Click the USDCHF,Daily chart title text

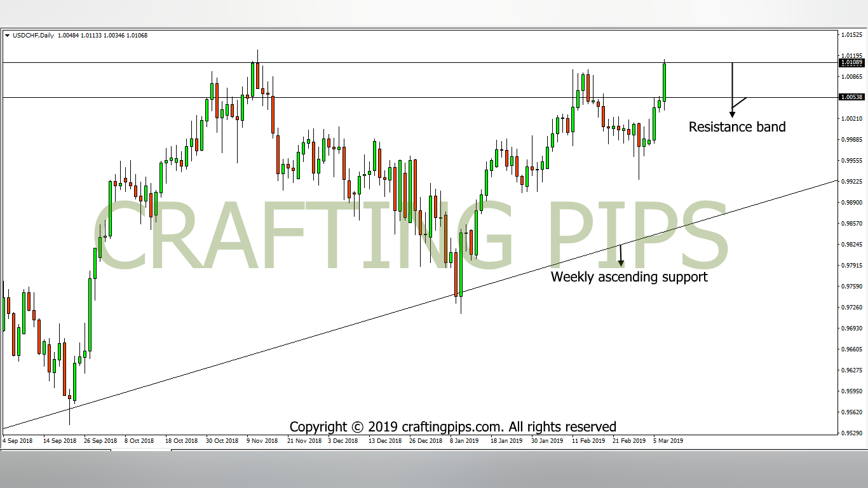[32, 36]
